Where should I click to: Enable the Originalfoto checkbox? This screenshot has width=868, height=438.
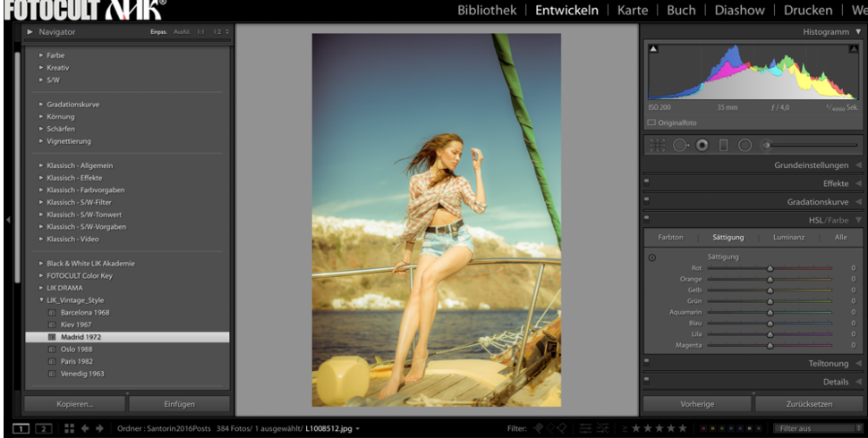coord(651,122)
